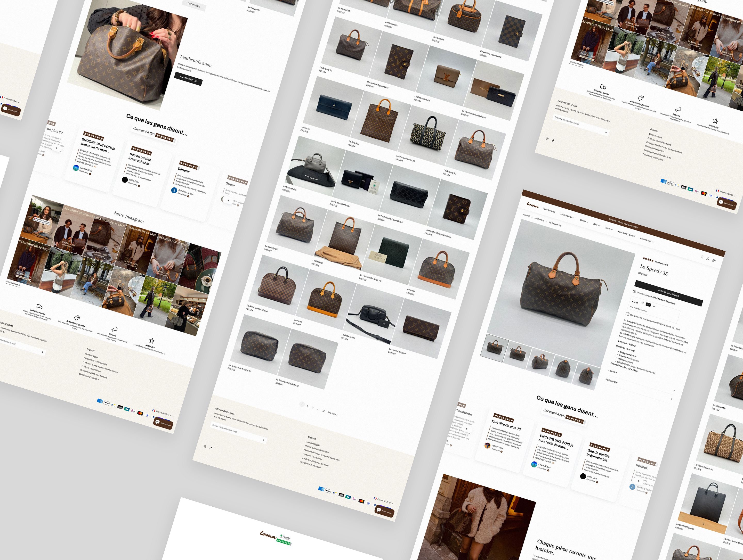Open Yves Saint Laurent in the product page menu

[x=626, y=234]
